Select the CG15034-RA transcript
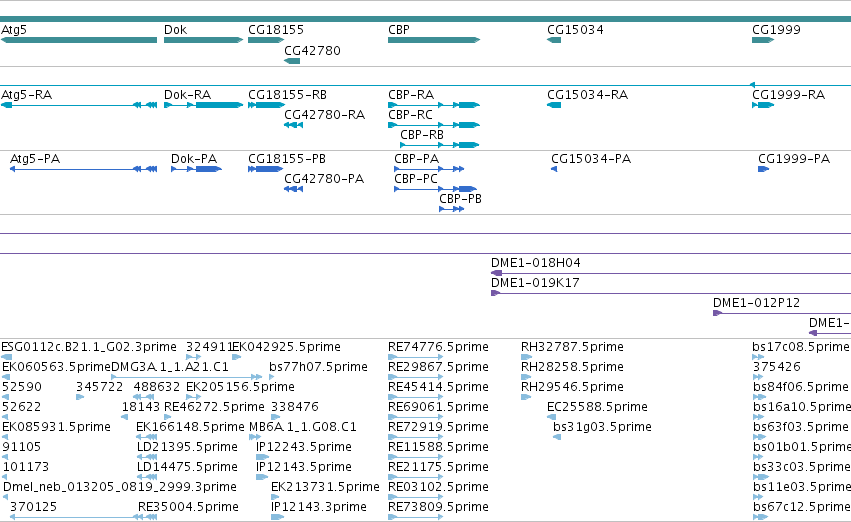The height and width of the screenshot is (522, 851). 554,105
